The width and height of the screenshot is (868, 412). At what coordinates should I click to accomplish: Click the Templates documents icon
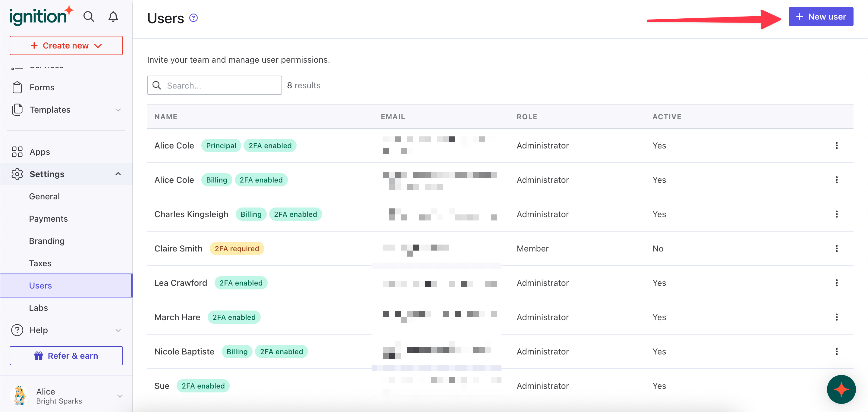tap(17, 109)
